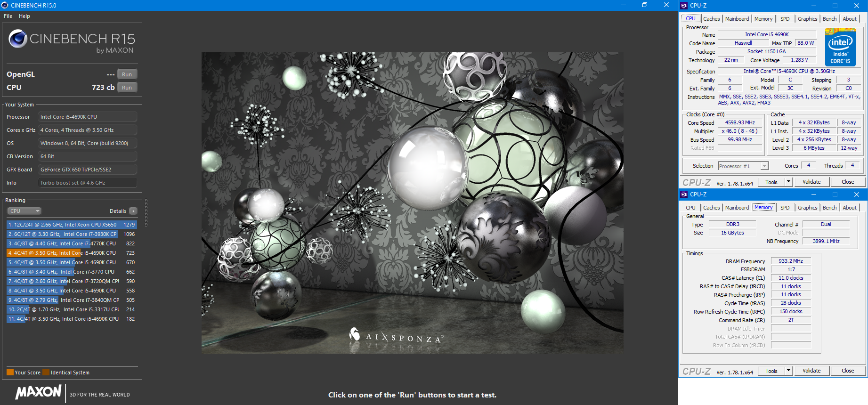Click the Multiplier value x 46.0
The image size is (868, 405).
click(740, 131)
